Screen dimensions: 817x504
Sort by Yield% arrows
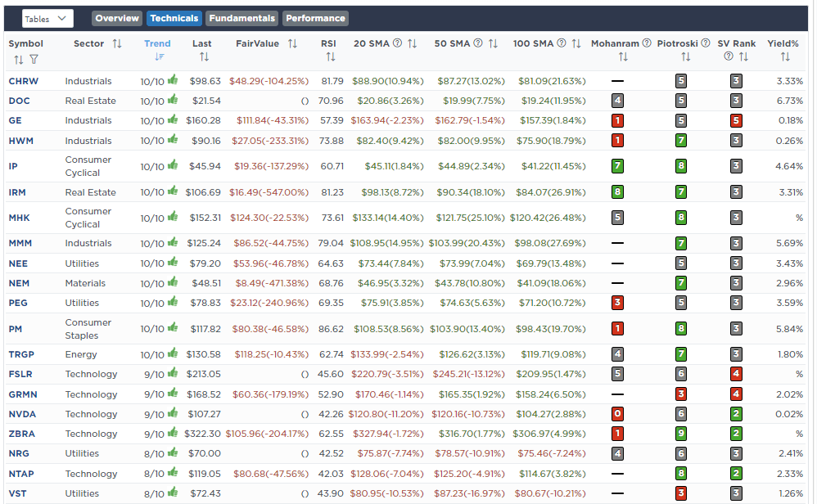pyautogui.click(x=785, y=56)
